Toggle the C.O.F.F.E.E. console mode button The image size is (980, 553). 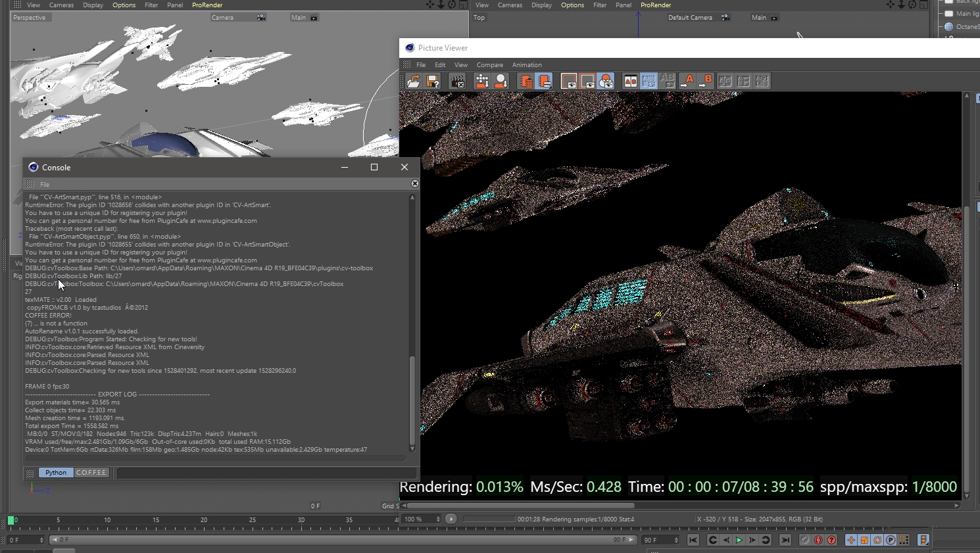coord(91,473)
